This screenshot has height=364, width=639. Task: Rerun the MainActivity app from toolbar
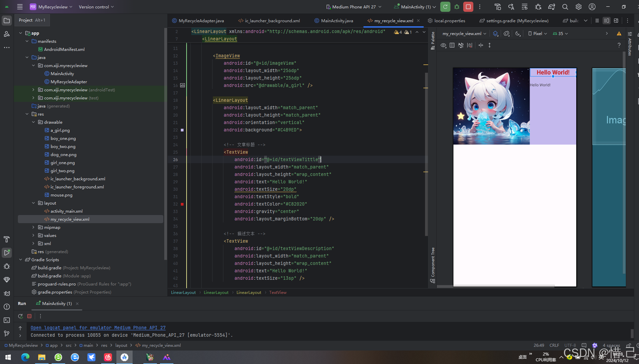445,7
